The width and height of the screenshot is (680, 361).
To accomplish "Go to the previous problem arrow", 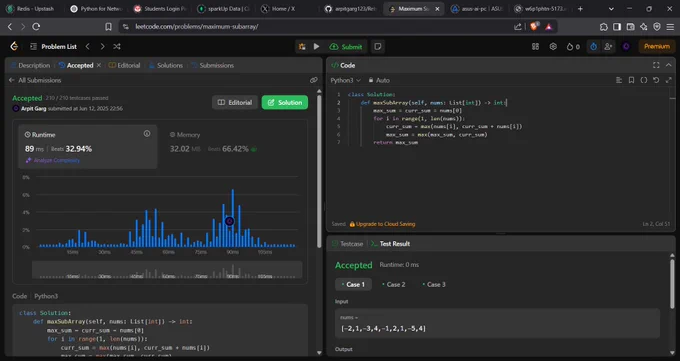I will (x=88, y=46).
